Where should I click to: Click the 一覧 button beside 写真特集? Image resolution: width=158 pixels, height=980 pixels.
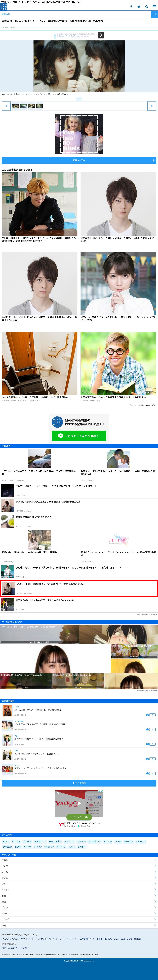154,14
